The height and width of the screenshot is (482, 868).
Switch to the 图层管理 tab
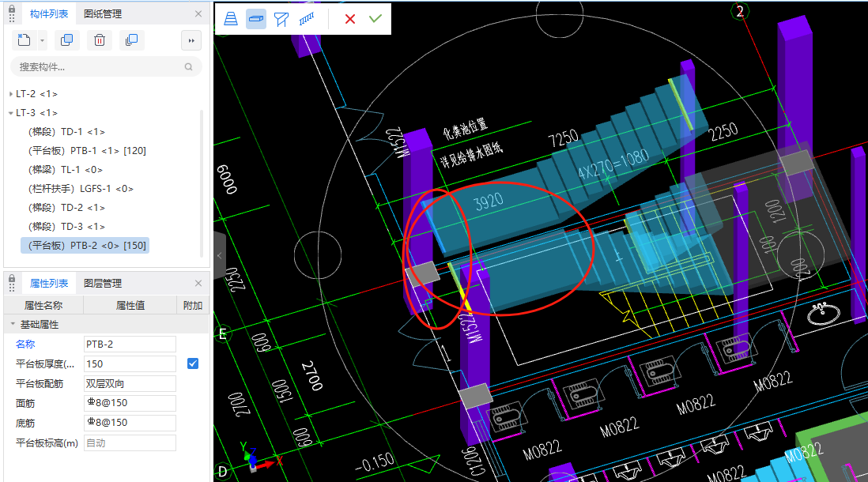point(103,284)
